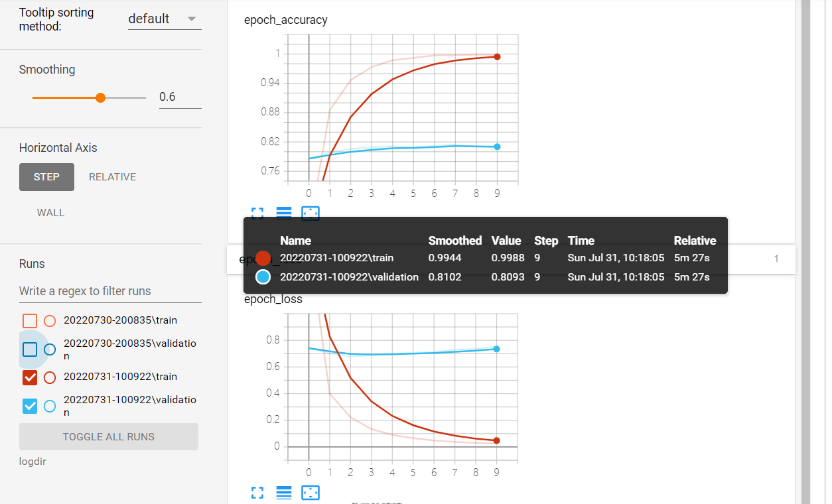Enable 20220730-200835\validation run checkbox
The height and width of the screenshot is (504, 832).
coord(30,349)
